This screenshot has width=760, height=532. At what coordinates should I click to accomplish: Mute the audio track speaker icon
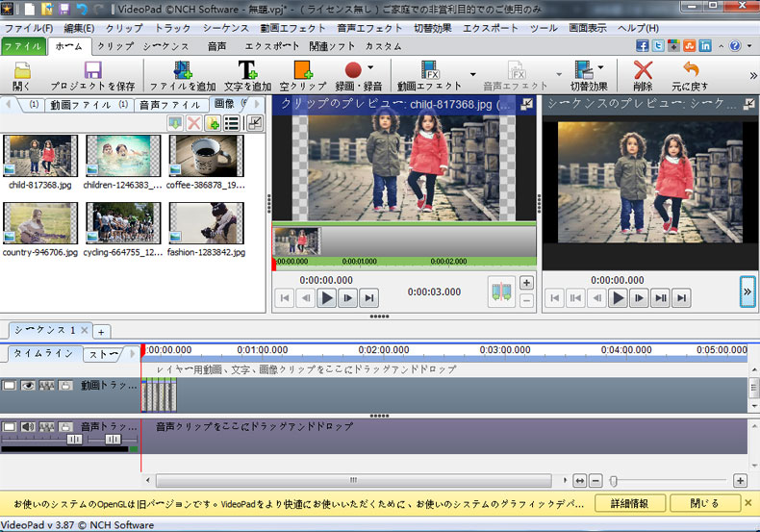click(28, 425)
